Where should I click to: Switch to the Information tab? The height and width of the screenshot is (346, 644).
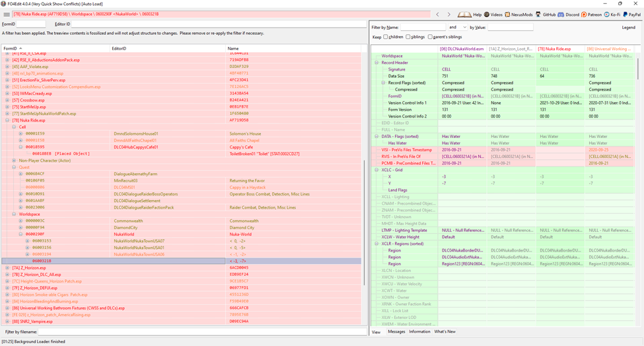pos(419,331)
